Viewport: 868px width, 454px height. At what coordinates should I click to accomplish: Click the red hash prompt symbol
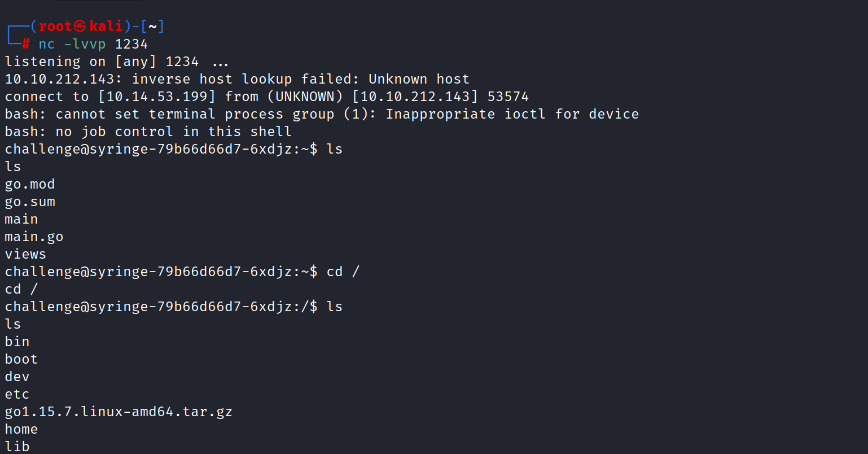pos(26,44)
